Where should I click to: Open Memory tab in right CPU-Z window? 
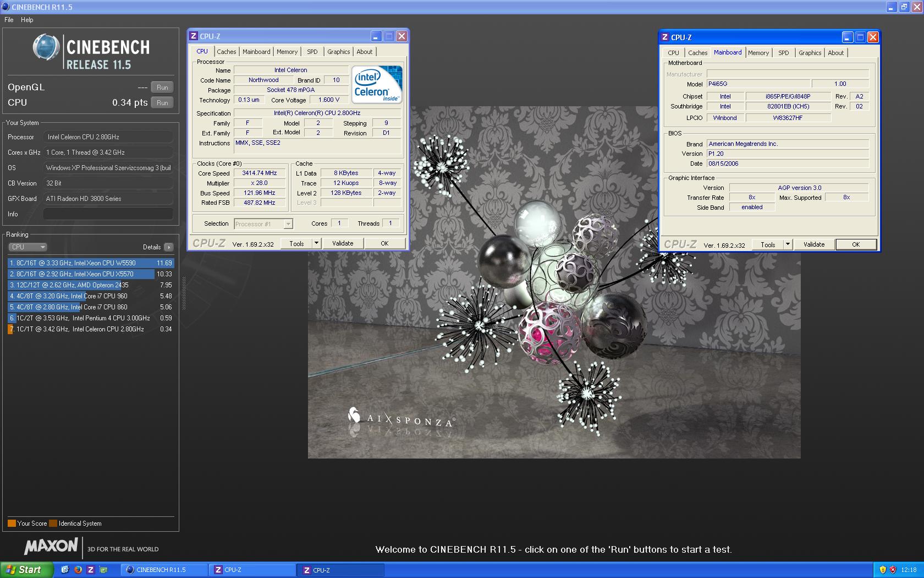[x=758, y=53]
